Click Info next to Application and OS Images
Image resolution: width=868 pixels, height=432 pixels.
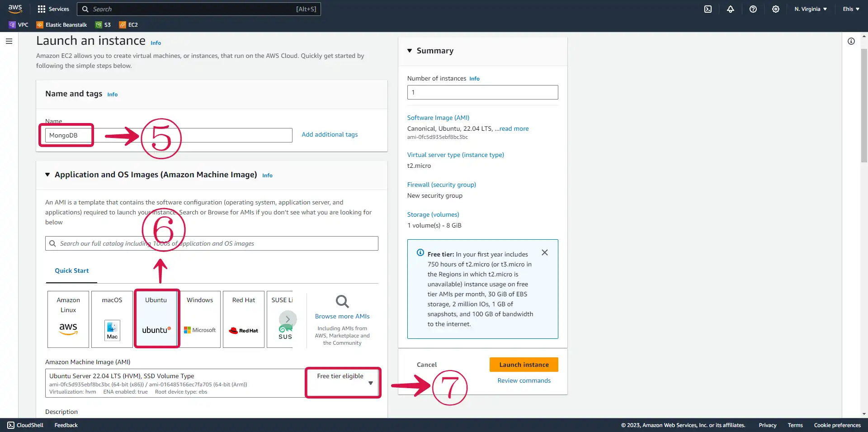coord(267,176)
